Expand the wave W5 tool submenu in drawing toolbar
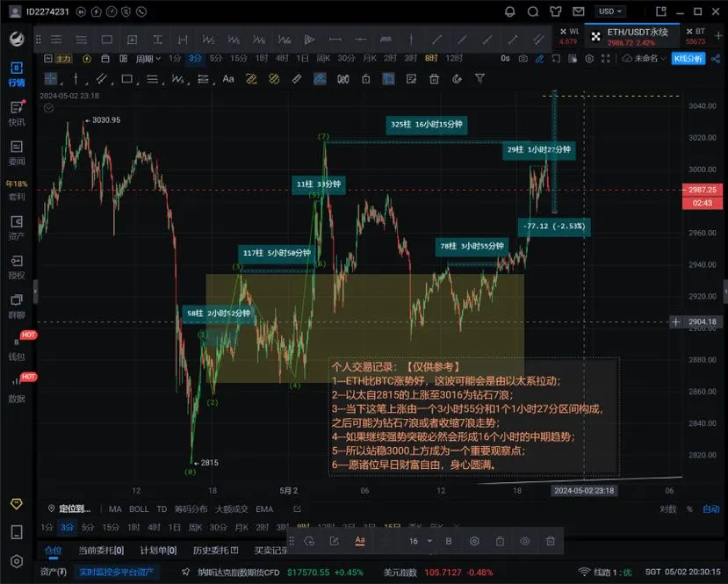The height and width of the screenshot is (584, 728). 189,83
